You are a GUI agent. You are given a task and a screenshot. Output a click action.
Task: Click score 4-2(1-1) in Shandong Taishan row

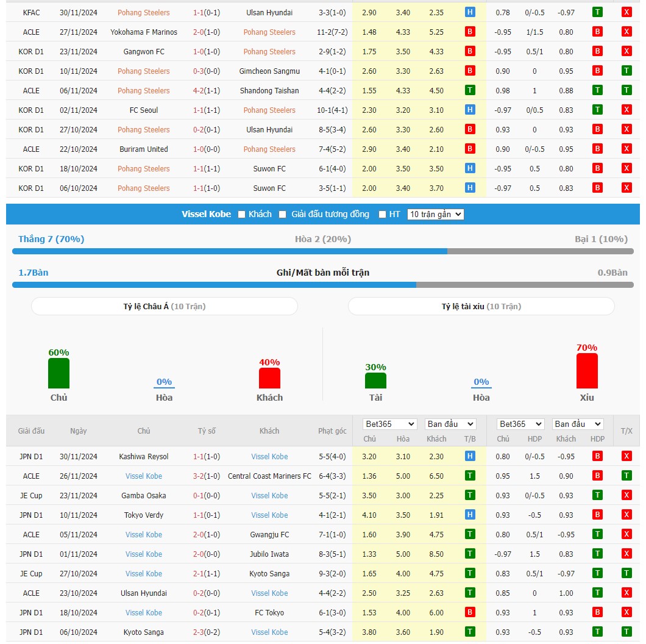[207, 91]
